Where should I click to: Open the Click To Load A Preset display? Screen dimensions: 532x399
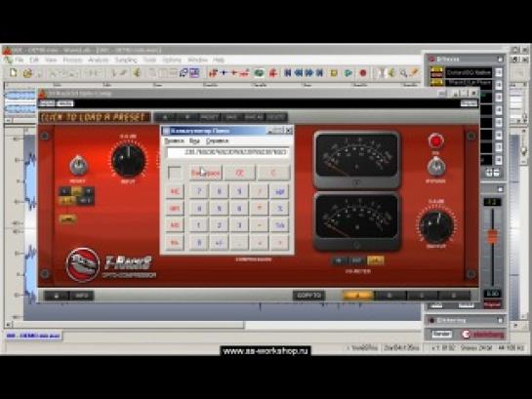point(94,117)
